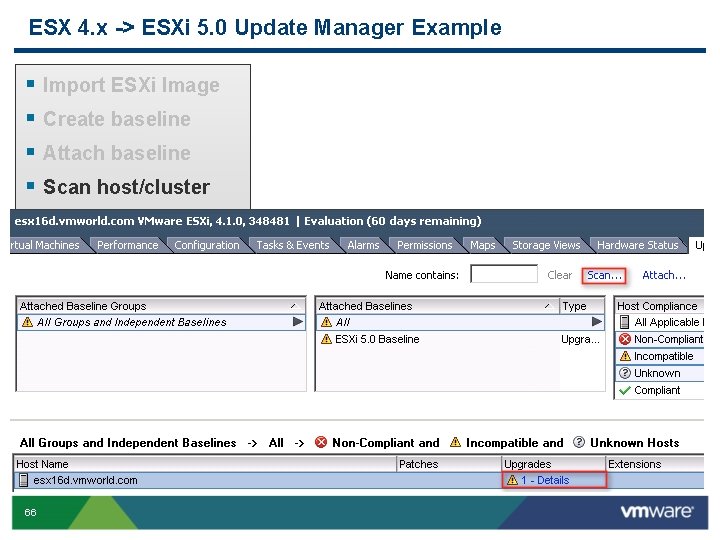
Task: Click the Extensions column header
Action: 655,464
